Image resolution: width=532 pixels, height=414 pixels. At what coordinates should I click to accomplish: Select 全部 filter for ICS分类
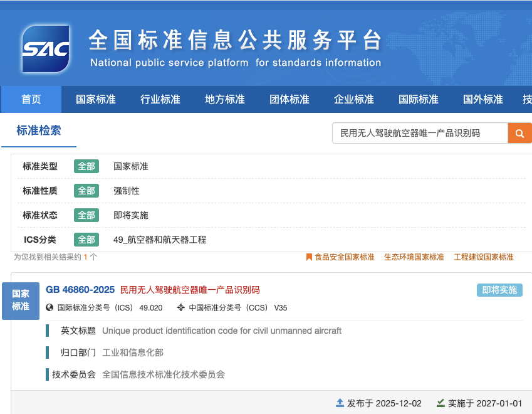pyautogui.click(x=86, y=240)
